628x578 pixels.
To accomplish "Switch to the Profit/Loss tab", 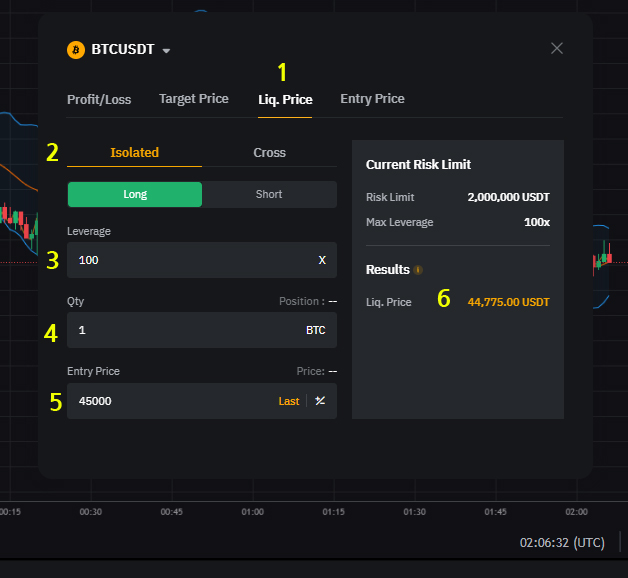I will pyautogui.click(x=99, y=100).
